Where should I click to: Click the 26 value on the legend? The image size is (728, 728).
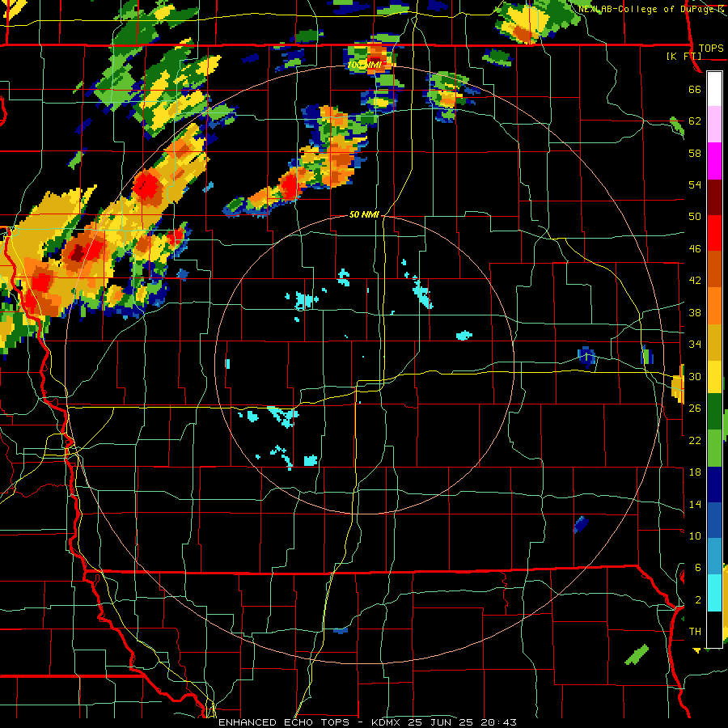[x=695, y=408]
